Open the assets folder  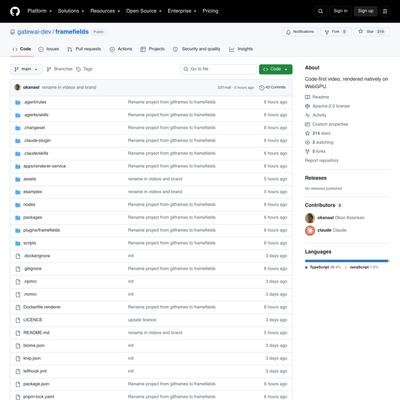(x=30, y=179)
